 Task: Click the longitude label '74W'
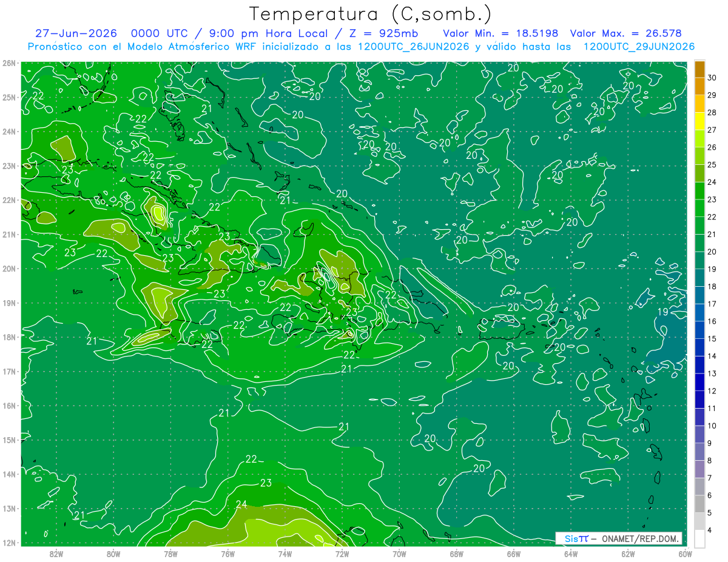(x=285, y=554)
